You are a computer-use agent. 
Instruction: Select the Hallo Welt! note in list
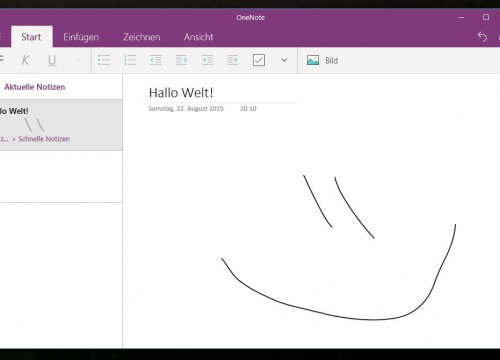coord(61,125)
